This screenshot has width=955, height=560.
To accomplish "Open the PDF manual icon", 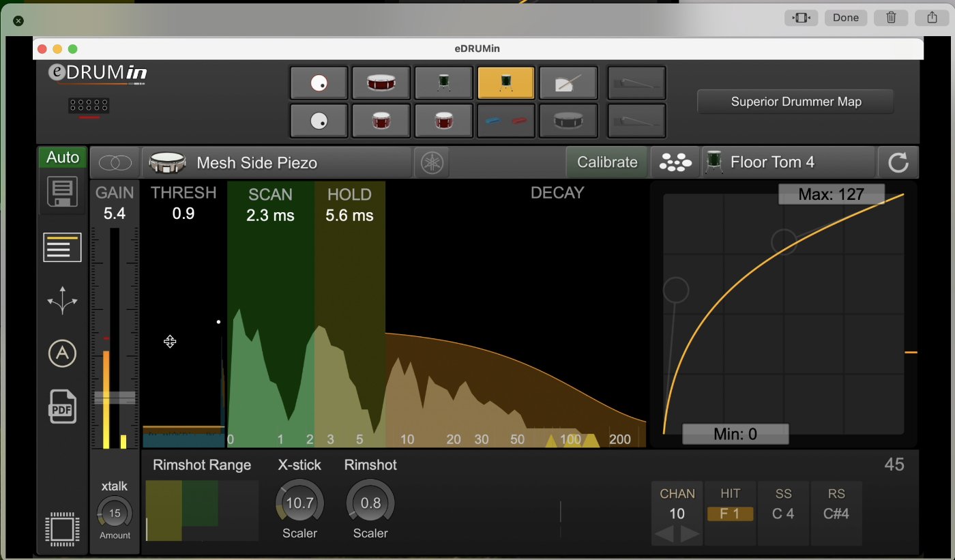I will click(62, 407).
